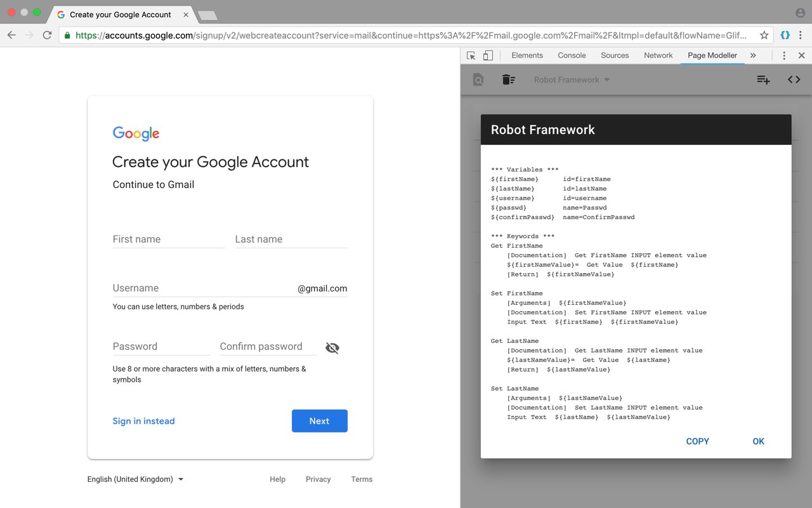The width and height of the screenshot is (812, 508).
Task: Click the browser back arrow
Action: (11, 36)
